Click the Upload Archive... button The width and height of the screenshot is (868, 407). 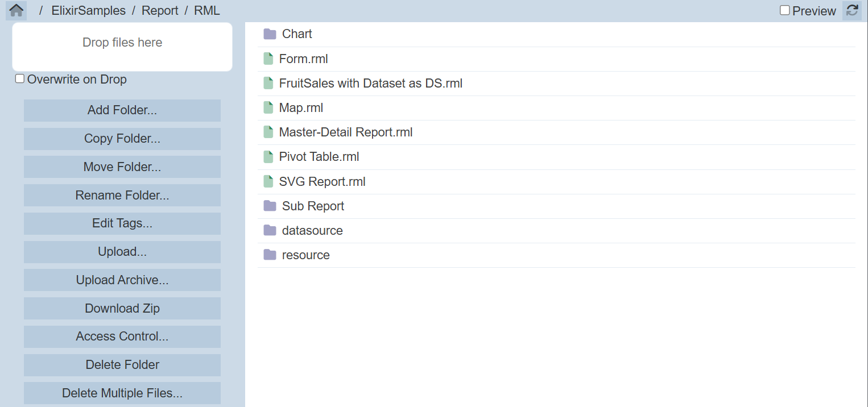(122, 280)
